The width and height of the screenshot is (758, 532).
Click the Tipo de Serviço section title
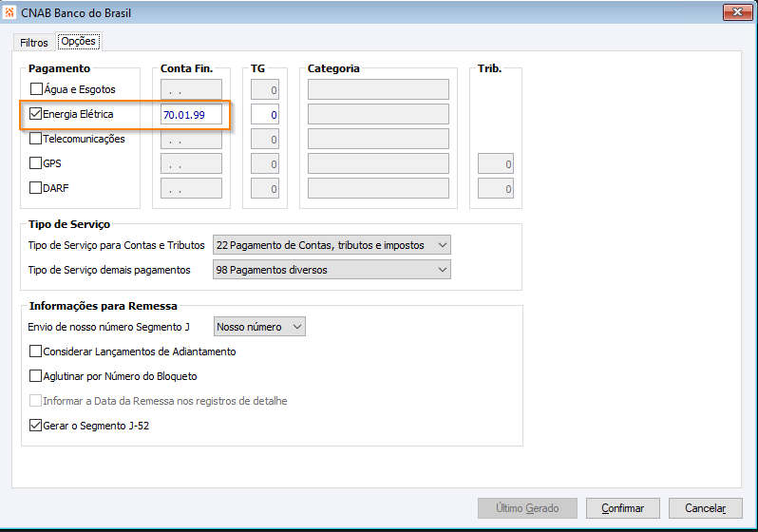pyautogui.click(x=69, y=224)
